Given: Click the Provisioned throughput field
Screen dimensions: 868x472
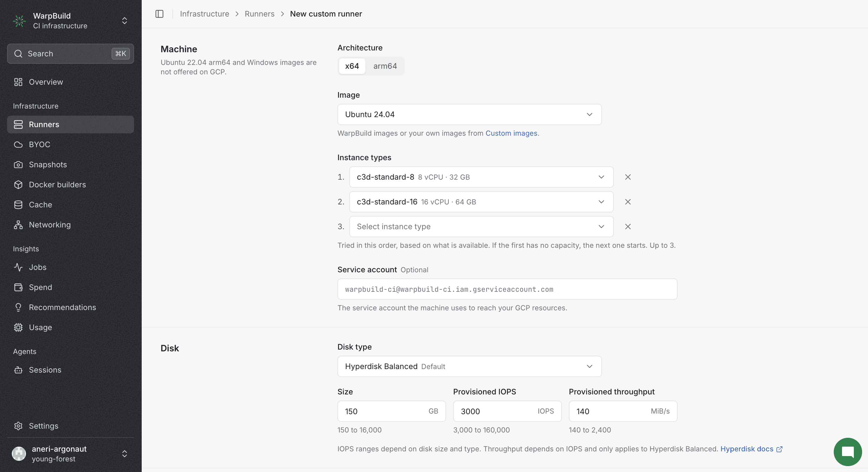Looking at the screenshot, I should point(623,411).
